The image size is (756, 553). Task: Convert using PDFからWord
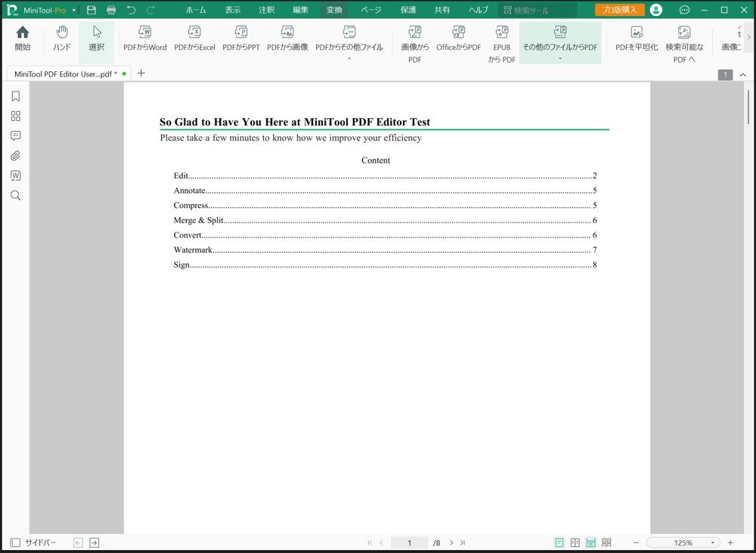pos(144,39)
